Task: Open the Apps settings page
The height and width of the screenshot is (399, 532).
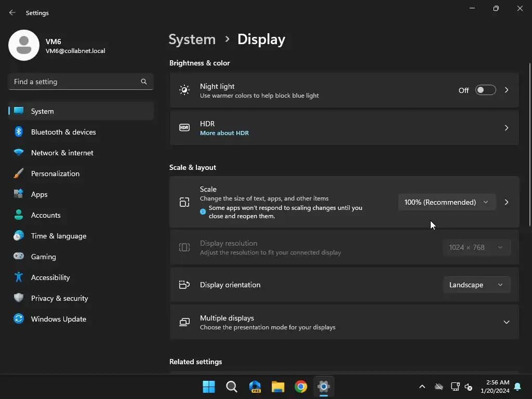Action: coord(81,194)
